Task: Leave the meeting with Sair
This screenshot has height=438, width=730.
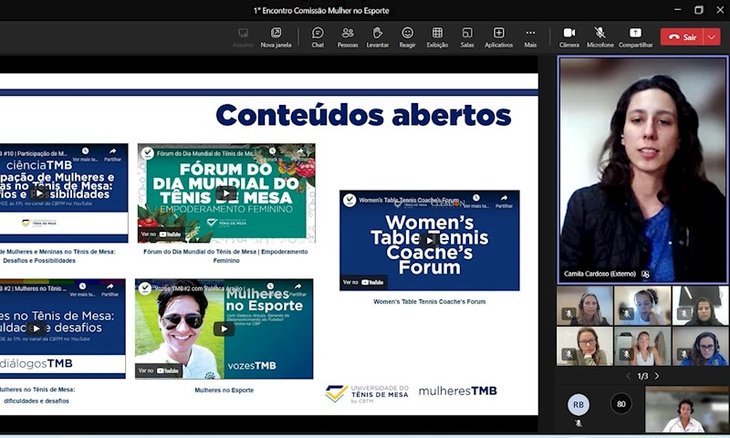Action: 682,37
